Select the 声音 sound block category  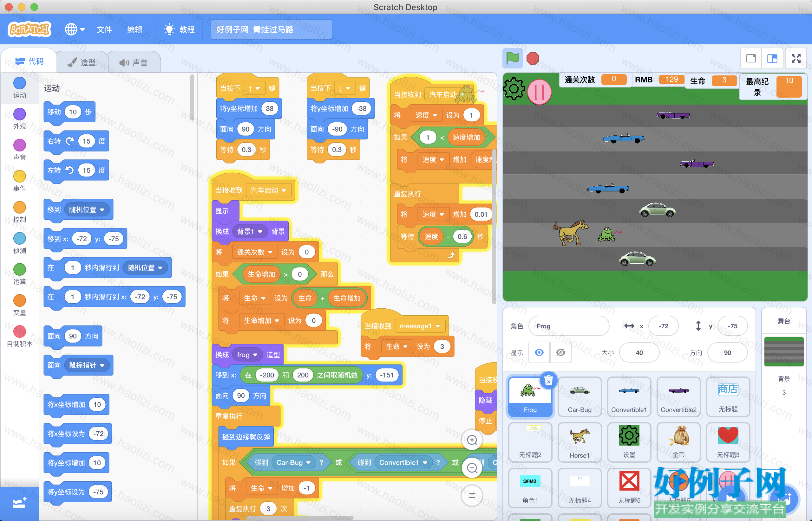pyautogui.click(x=20, y=150)
